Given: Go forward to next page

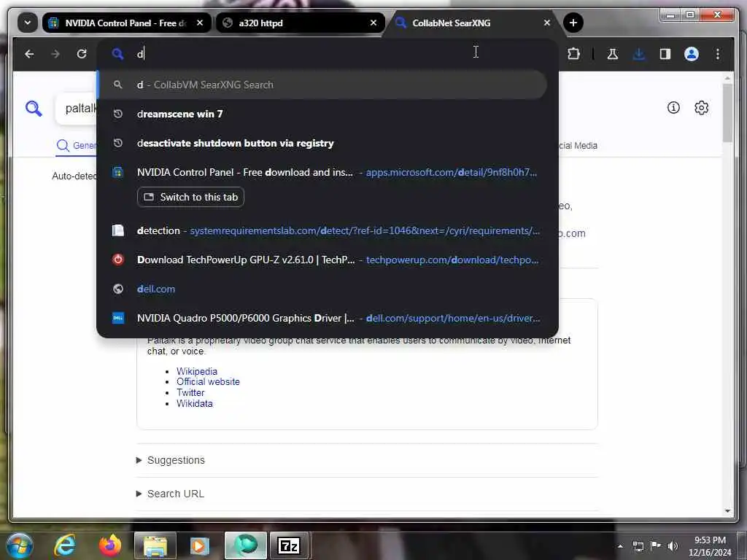Looking at the screenshot, I should click(55, 54).
